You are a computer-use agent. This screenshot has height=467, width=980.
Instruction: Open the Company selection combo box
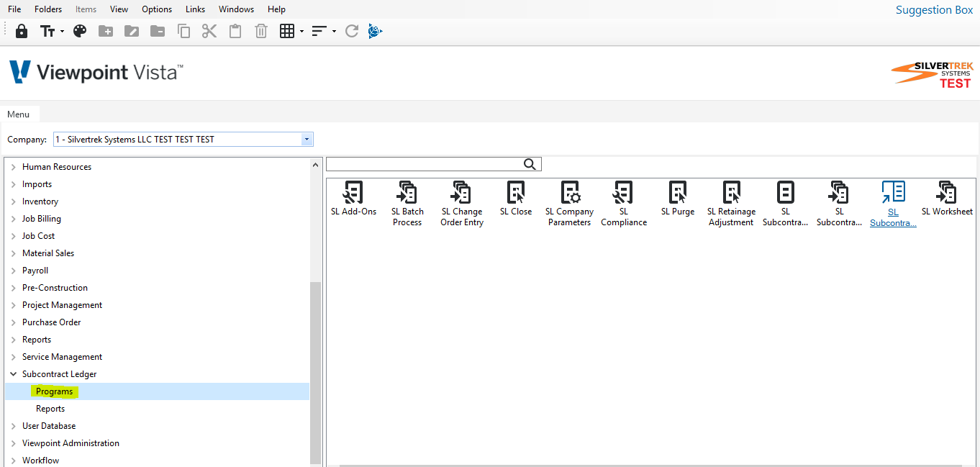(183, 140)
